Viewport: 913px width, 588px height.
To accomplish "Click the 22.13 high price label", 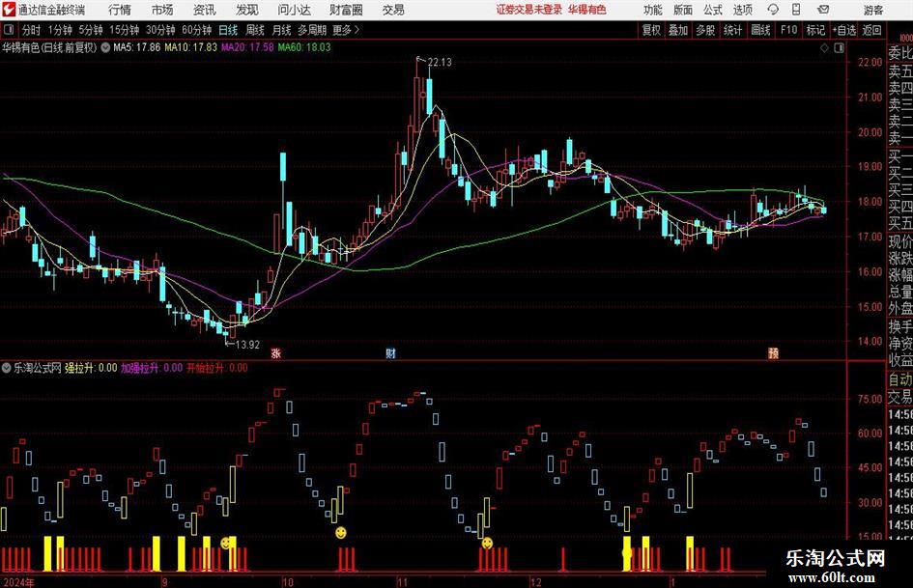I will coord(440,62).
